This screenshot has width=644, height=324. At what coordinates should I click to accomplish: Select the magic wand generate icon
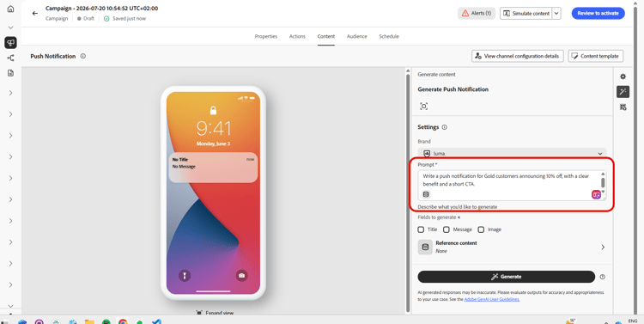coord(623,92)
